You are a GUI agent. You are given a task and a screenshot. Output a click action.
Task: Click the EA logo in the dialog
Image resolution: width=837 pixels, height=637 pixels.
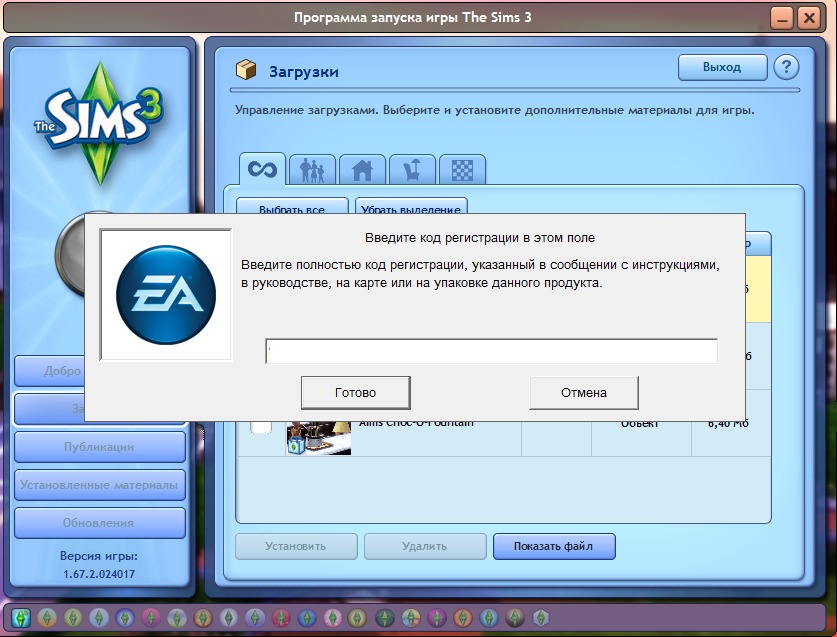166,295
